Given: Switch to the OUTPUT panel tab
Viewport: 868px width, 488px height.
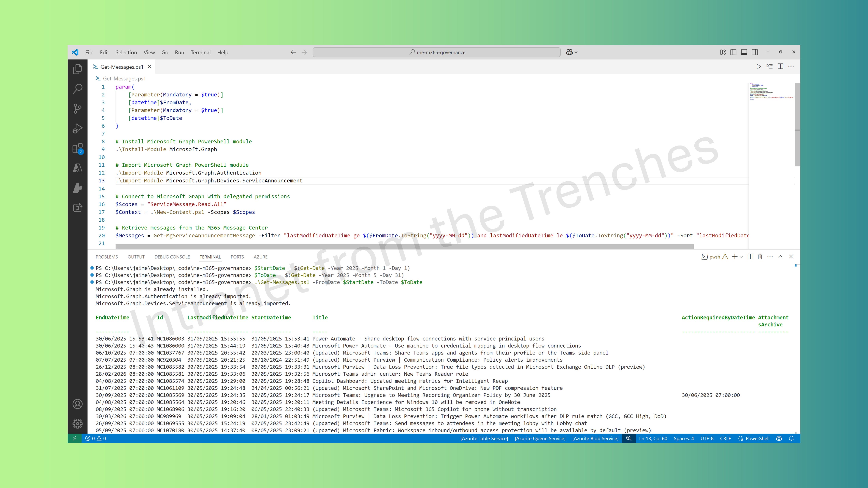Looking at the screenshot, I should pyautogui.click(x=136, y=257).
